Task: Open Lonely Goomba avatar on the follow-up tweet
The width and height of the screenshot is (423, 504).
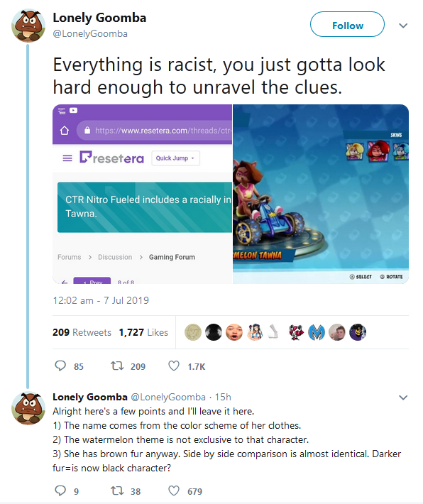Action: [x=28, y=408]
